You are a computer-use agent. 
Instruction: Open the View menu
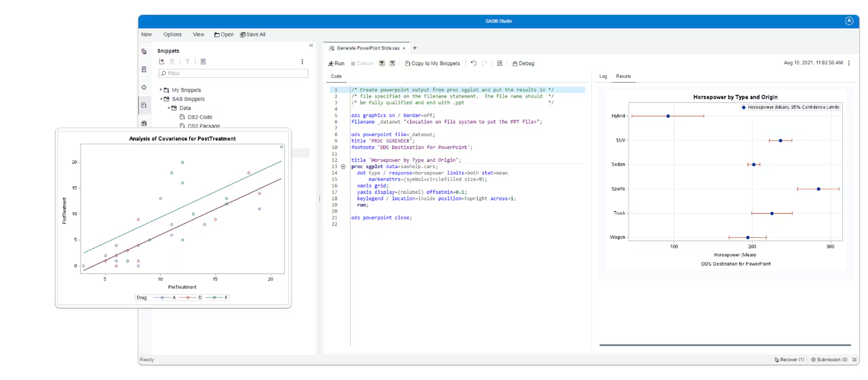(198, 35)
